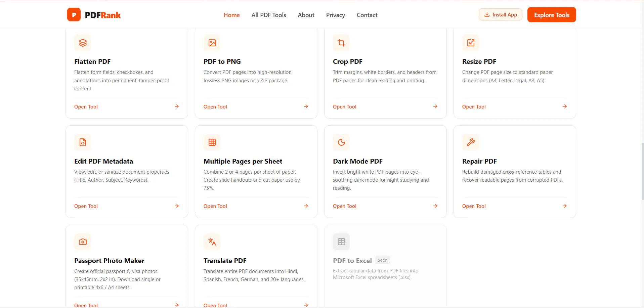Image resolution: width=644 pixels, height=308 pixels.
Task: Click the arrow in Multiple Pages per Sheet card
Action: [306, 206]
